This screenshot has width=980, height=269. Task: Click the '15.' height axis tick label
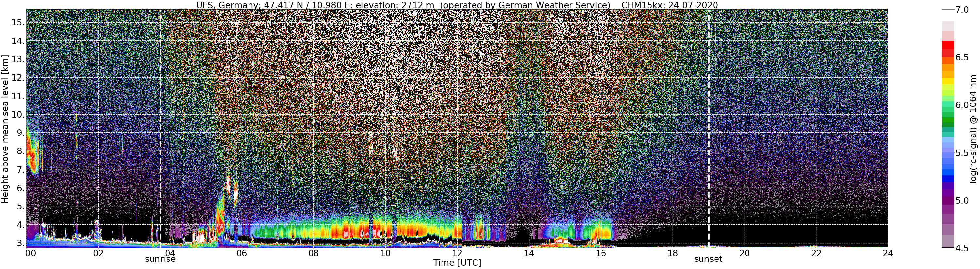18,23
